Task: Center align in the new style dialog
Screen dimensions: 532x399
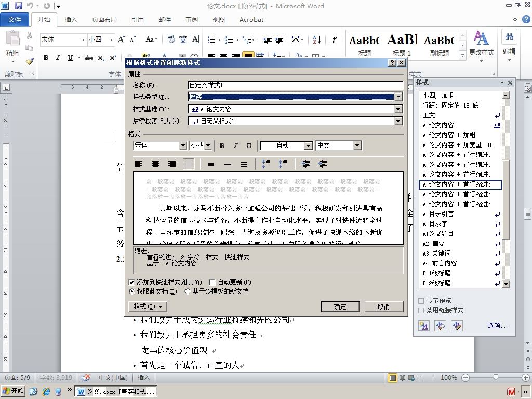Action: coord(155,164)
